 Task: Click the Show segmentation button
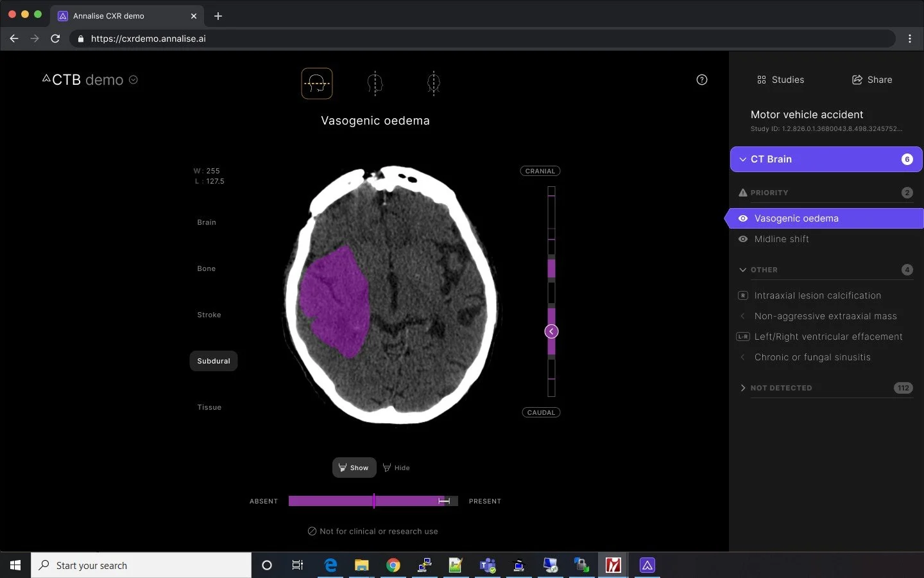354,468
